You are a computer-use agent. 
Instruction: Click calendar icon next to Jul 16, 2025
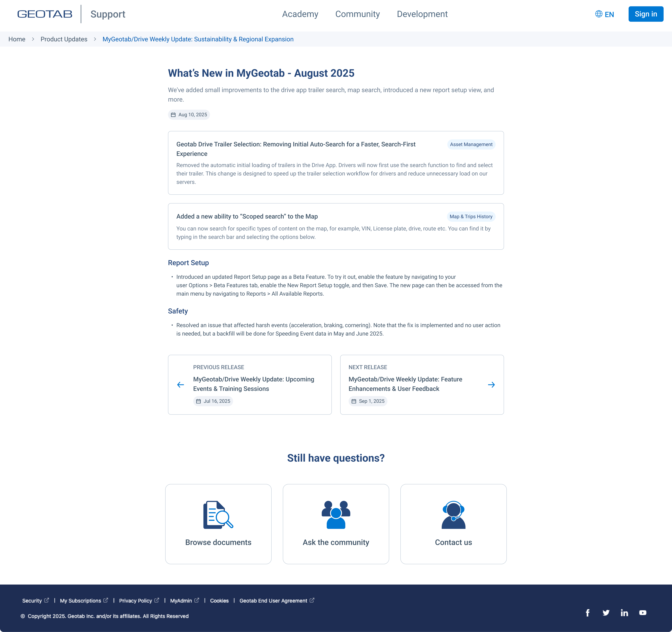pos(198,401)
